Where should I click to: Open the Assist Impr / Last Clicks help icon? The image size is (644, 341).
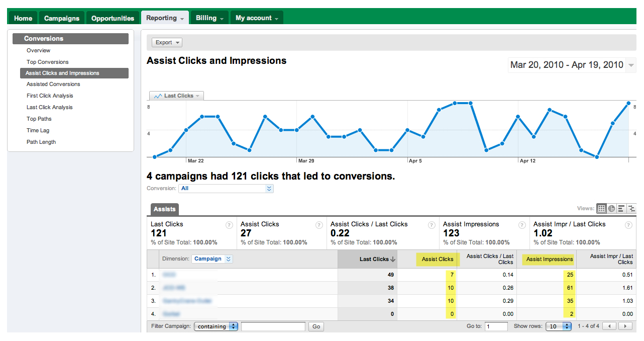628,225
